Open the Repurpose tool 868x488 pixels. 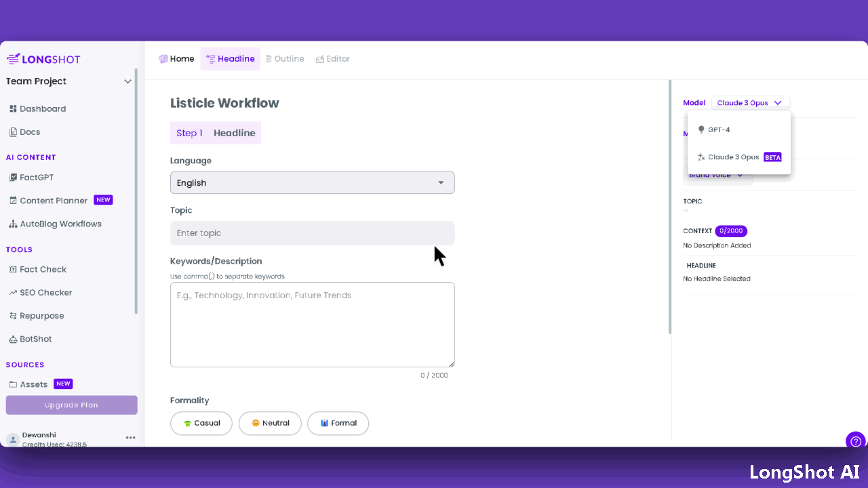37,316
